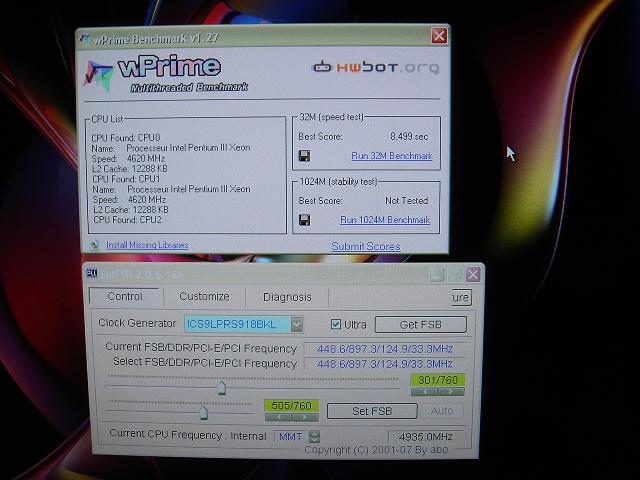Image resolution: width=640 pixels, height=480 pixels.
Task: Click the 505/760 value display
Action: click(x=291, y=406)
